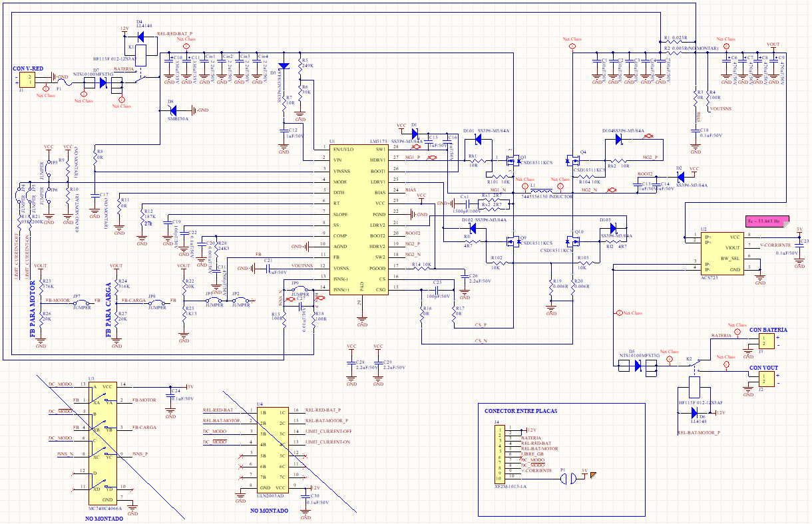The height and width of the screenshot is (524, 812).
Task: Select MOSFET Q4 symbol
Action: 572,160
